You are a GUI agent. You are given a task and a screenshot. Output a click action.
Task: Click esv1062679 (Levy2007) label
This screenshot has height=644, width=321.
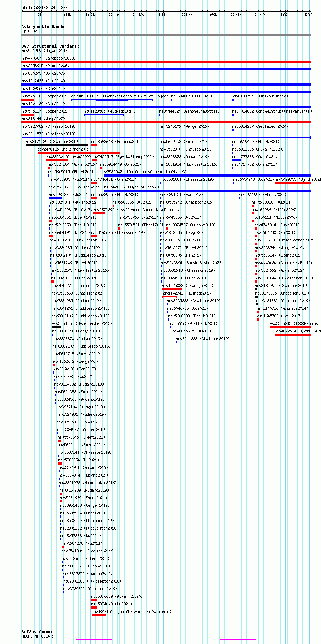click(75, 361)
